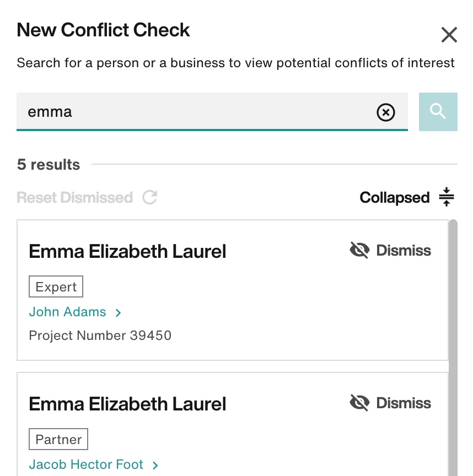Screen dimensions: 473x476
Task: Click the crossed-eye icon on Partner result
Action: click(x=359, y=403)
